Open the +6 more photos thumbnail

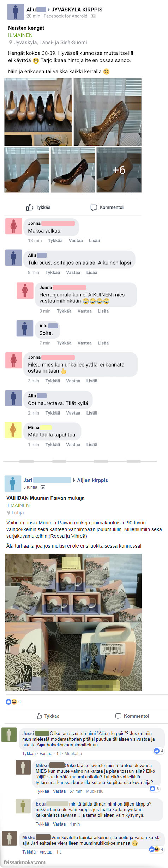pyautogui.click(x=119, y=170)
